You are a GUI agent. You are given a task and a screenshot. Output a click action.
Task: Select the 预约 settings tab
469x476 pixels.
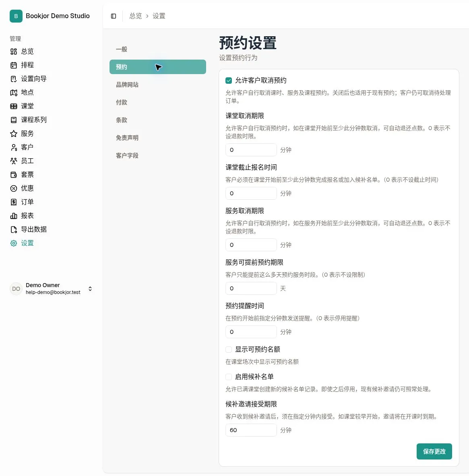click(157, 67)
